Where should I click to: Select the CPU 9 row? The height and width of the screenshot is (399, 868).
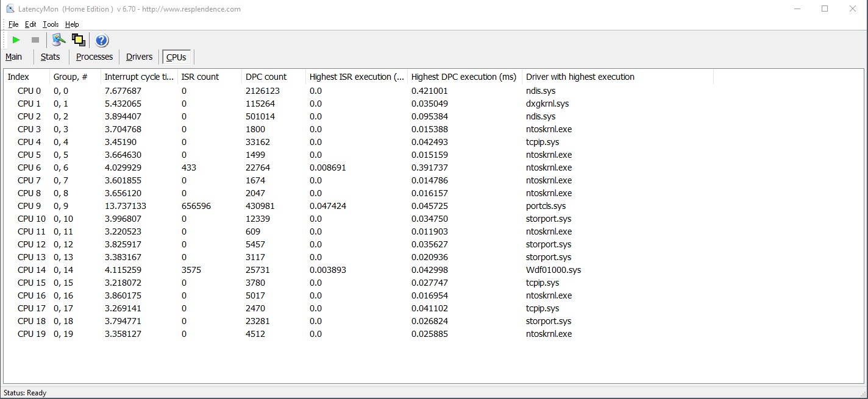click(x=358, y=206)
